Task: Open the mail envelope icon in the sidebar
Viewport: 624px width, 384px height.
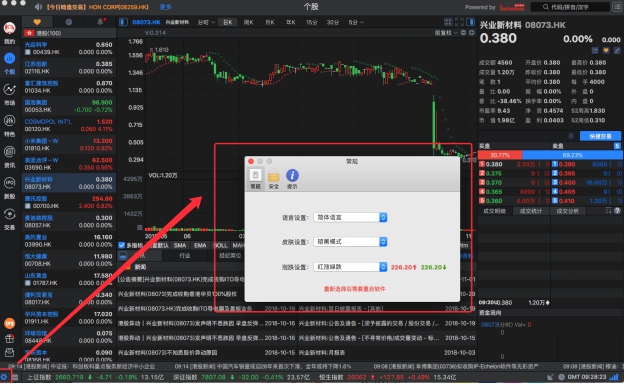Action: [x=10, y=353]
